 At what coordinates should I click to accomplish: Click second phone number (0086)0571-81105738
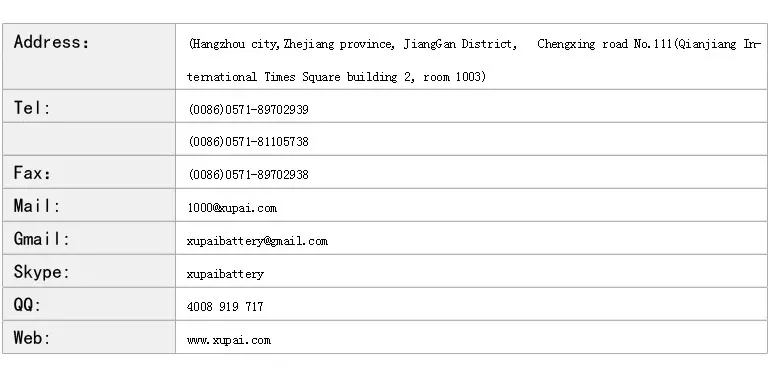pyautogui.click(x=248, y=142)
